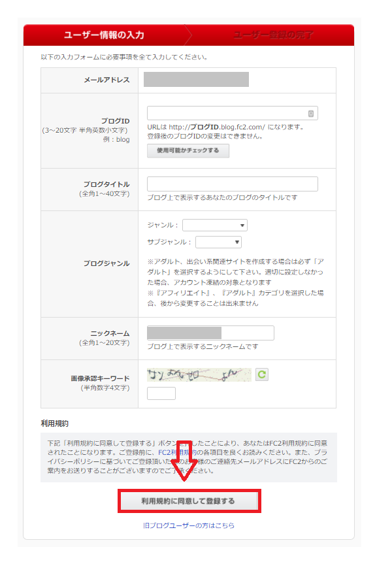This screenshot has height=564, width=392.
Task: Click the icon inside Blog ID field
Action: point(311,114)
